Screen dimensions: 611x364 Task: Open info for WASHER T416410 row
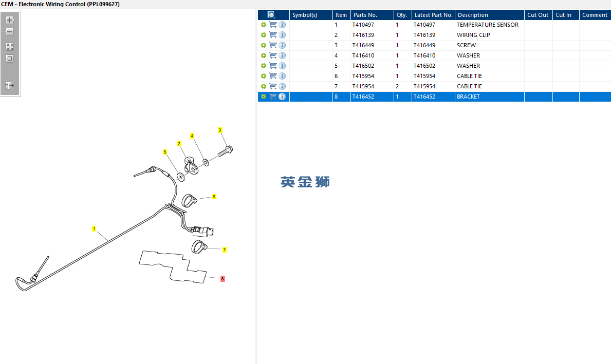pos(282,55)
